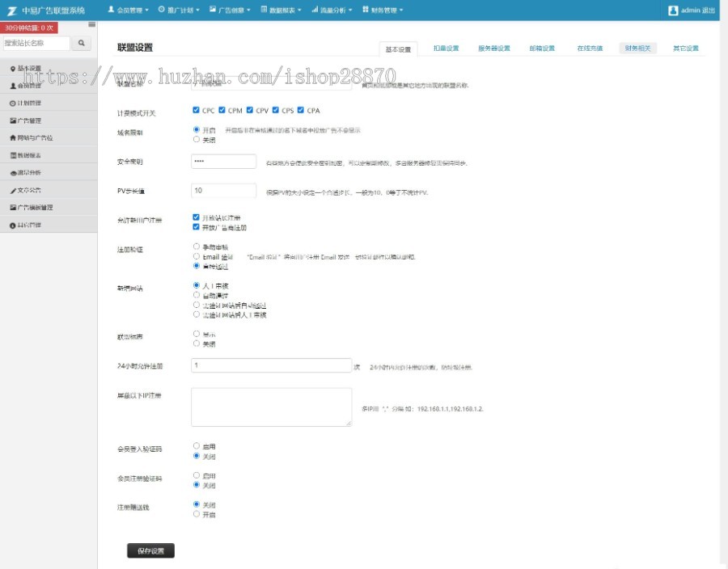Uncheck the CPA billing mode checkbox
The image size is (728, 569).
301,110
